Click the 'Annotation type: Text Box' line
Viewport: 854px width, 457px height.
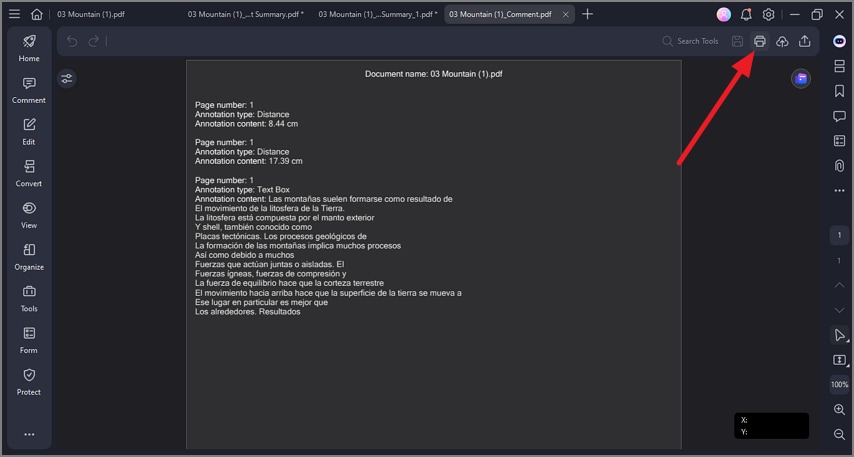coord(242,190)
